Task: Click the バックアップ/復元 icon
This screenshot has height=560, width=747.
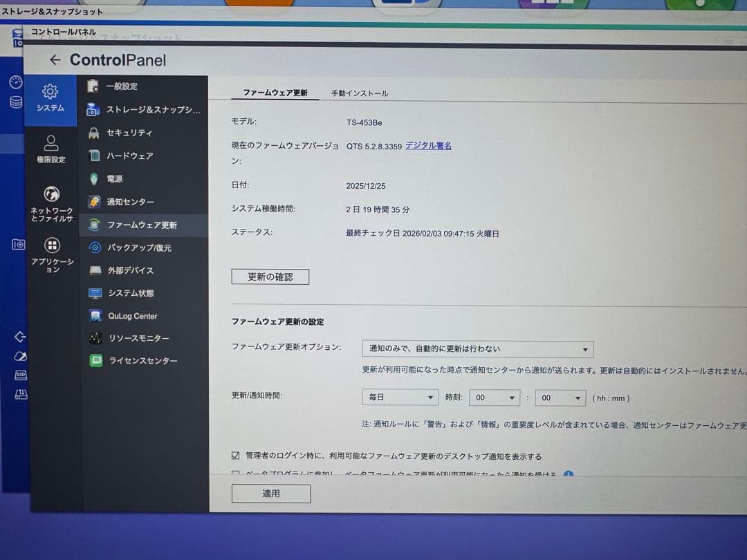Action: click(x=95, y=248)
